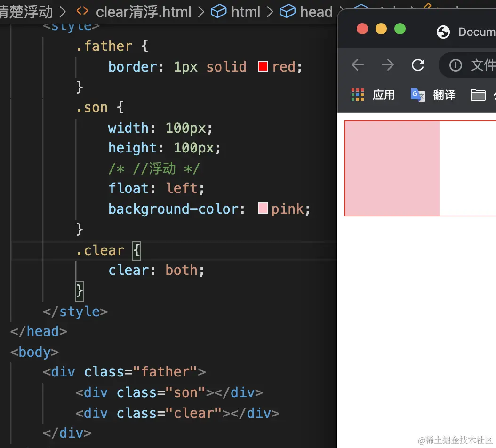Click the div class="son" line

(169, 392)
